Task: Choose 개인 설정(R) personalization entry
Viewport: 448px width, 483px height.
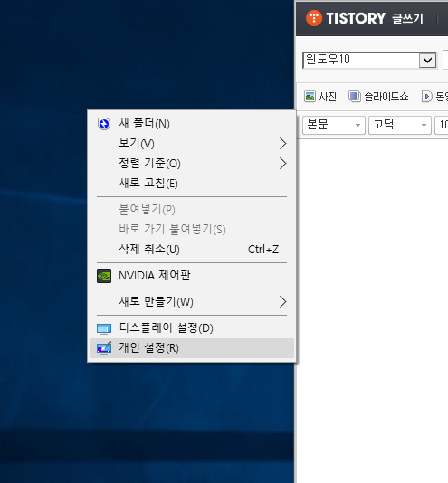Action: coord(192,348)
